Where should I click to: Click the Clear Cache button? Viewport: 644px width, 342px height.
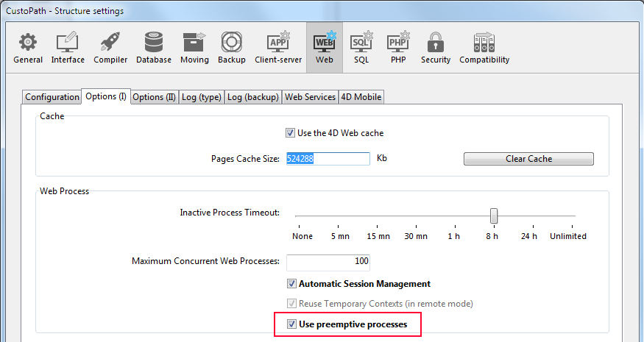pos(528,159)
